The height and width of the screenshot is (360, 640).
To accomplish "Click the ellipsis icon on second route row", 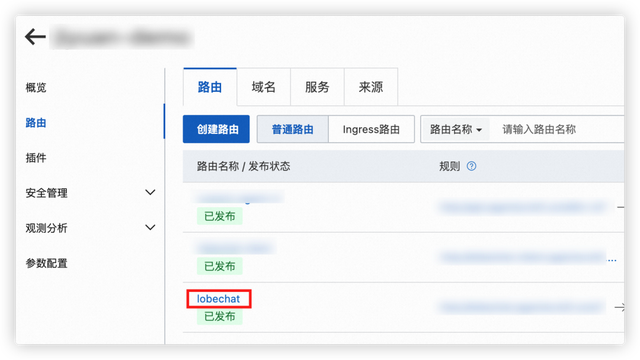I will coord(612,260).
